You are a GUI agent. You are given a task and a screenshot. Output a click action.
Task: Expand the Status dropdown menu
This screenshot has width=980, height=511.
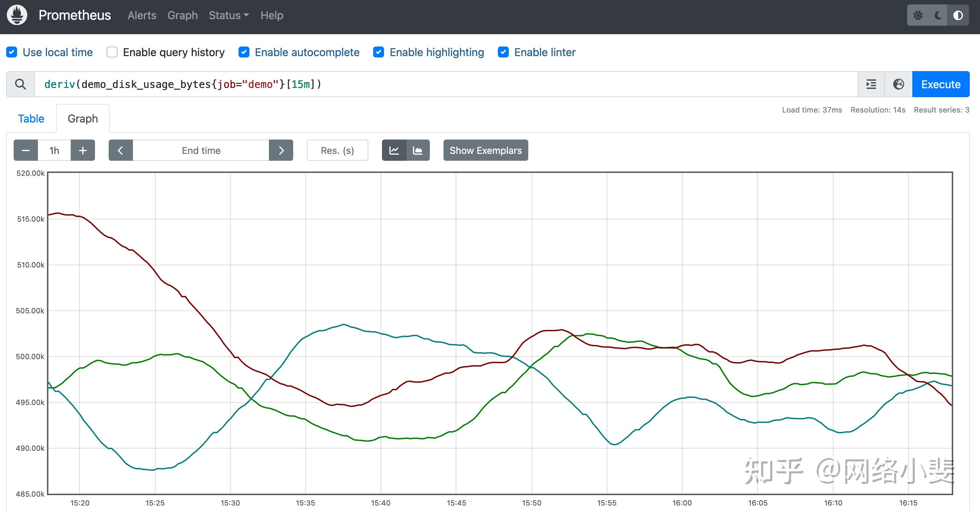pos(229,15)
